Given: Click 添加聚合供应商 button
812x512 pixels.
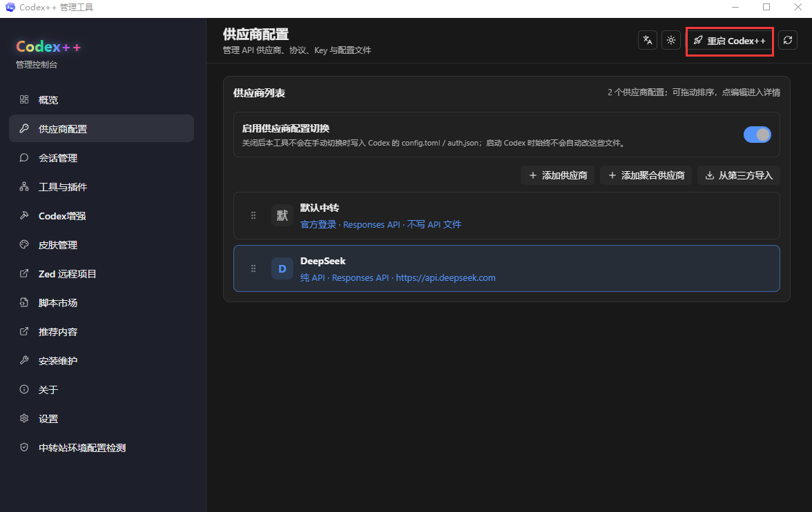Looking at the screenshot, I should (x=646, y=175).
